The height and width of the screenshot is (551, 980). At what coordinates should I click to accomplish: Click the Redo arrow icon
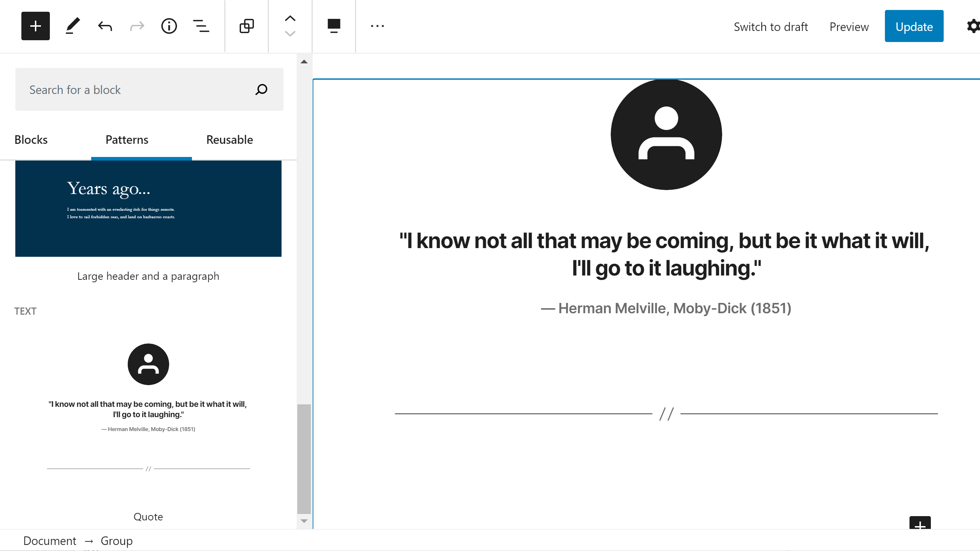tap(137, 26)
